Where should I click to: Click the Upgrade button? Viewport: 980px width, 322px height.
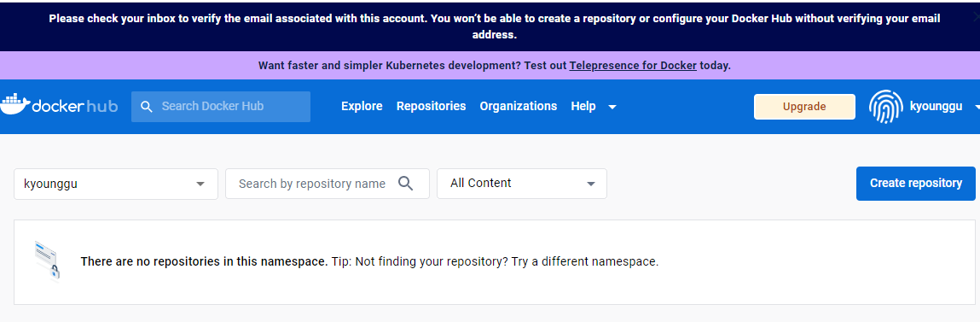[x=804, y=107]
